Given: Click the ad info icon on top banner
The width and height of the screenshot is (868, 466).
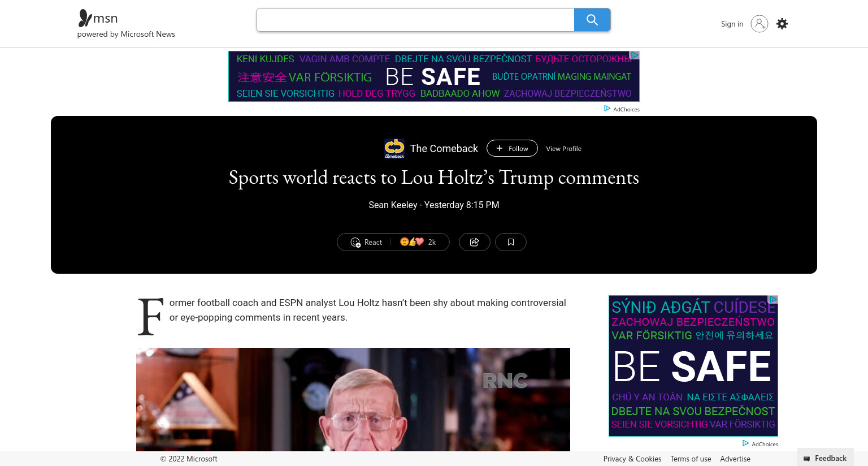Looking at the screenshot, I should pyautogui.click(x=635, y=55).
